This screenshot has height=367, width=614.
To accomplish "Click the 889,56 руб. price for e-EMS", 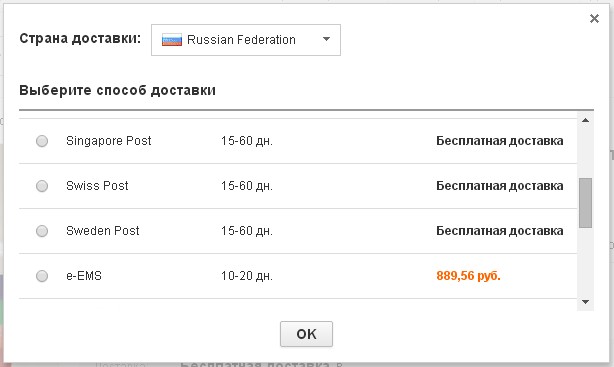I will pos(468,276).
